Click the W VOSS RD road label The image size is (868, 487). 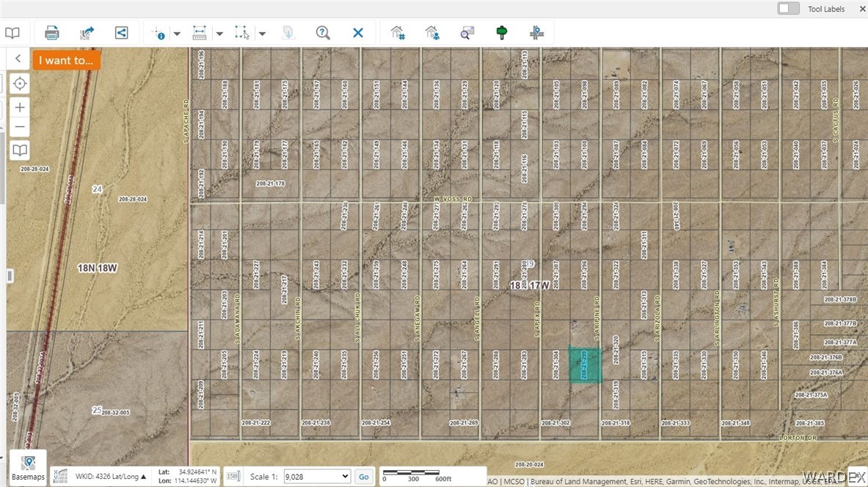click(x=453, y=199)
